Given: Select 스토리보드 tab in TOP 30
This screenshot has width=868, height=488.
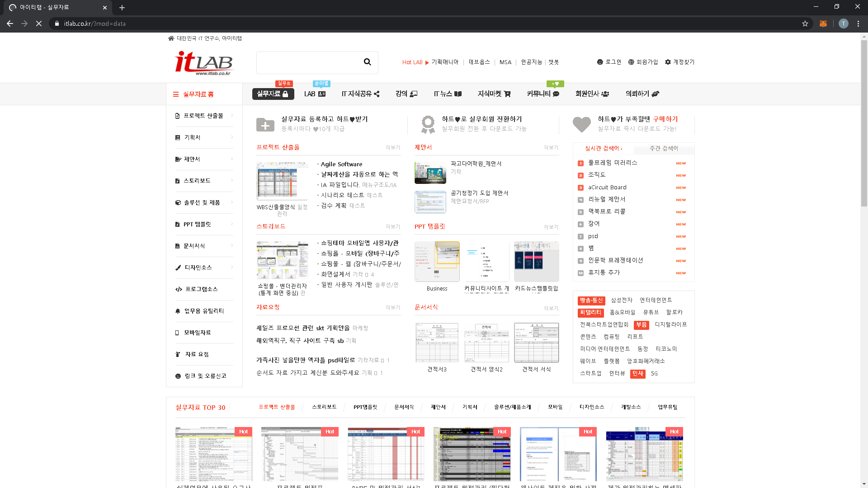Looking at the screenshot, I should click(324, 407).
